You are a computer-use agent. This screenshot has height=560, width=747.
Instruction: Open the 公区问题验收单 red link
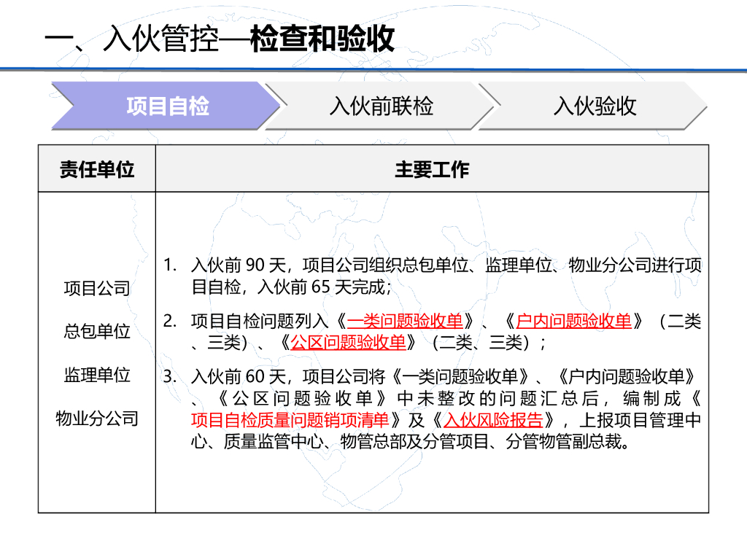[x=348, y=343]
